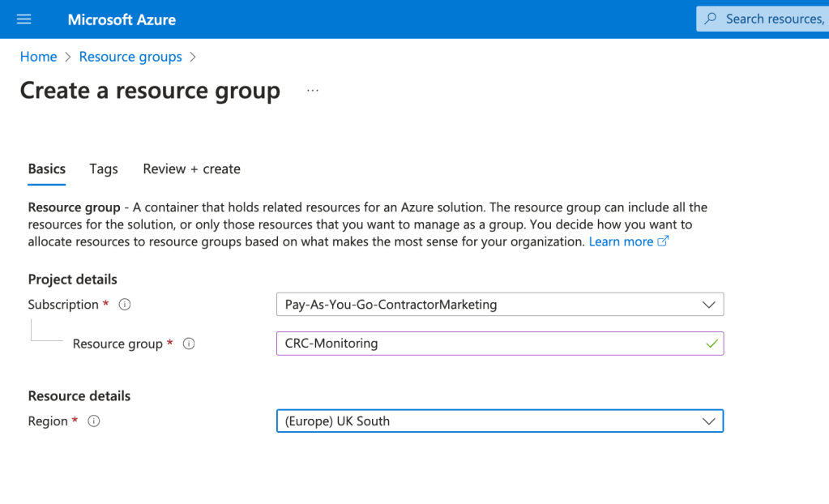Image resolution: width=829 pixels, height=504 pixels.
Task: Click the Region field label
Action: click(48, 421)
